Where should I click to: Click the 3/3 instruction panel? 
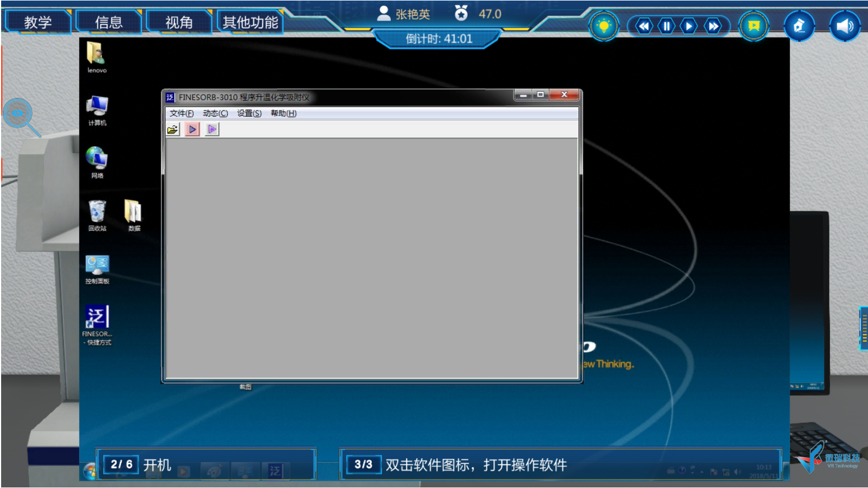coord(561,464)
